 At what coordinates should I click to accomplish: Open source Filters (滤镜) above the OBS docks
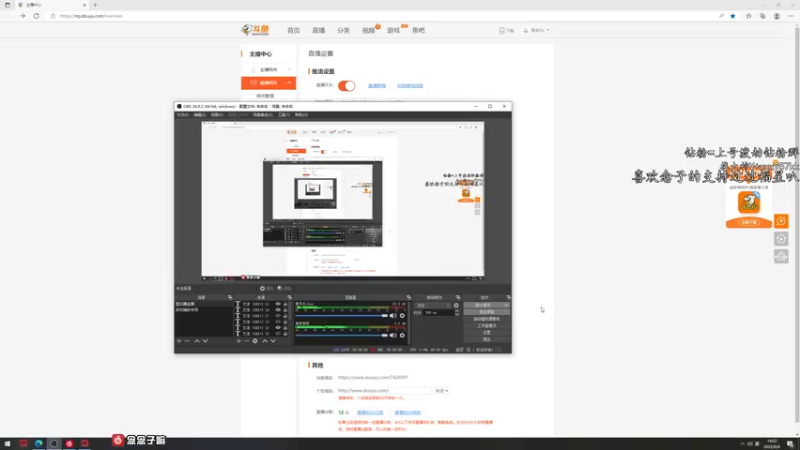point(285,288)
